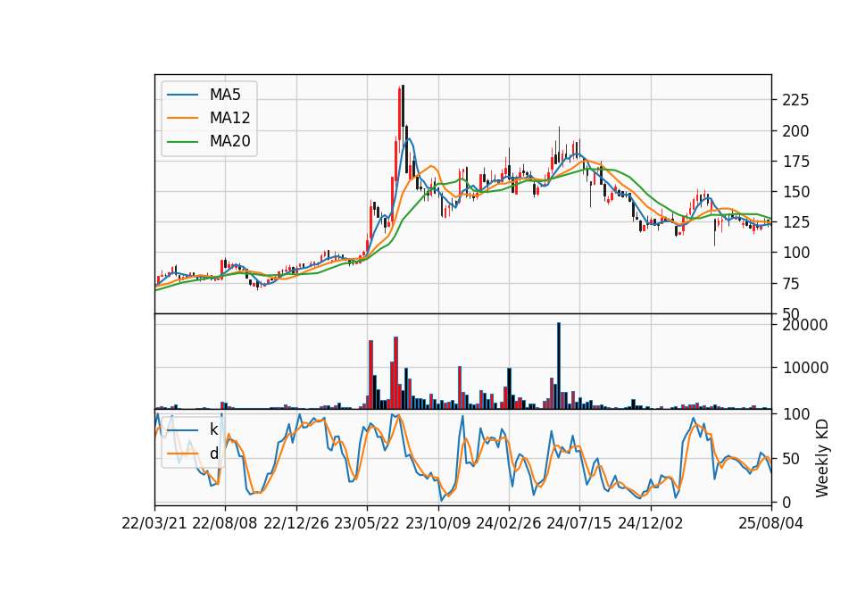Click the 125 price axis label
857x616 pixels.
795,222
